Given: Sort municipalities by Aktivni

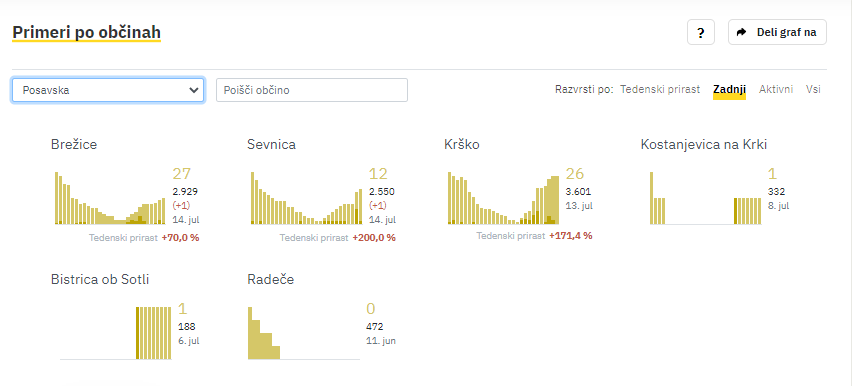Looking at the screenshot, I should pyautogui.click(x=776, y=89).
